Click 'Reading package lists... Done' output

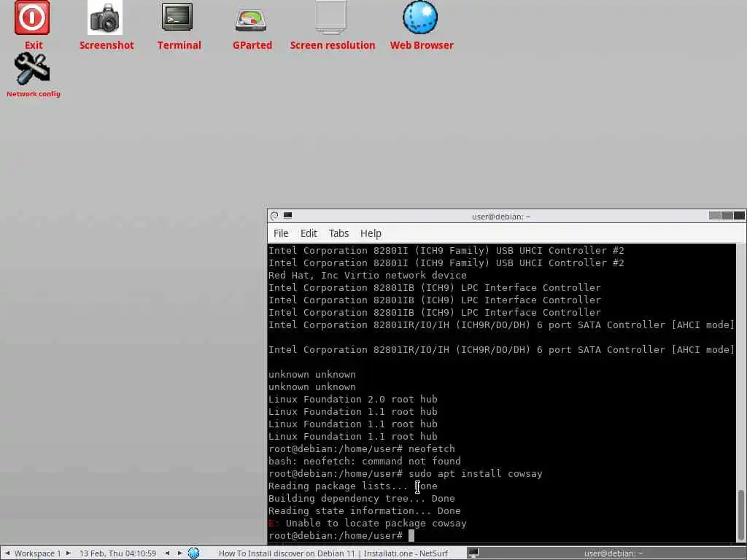pyautogui.click(x=352, y=486)
